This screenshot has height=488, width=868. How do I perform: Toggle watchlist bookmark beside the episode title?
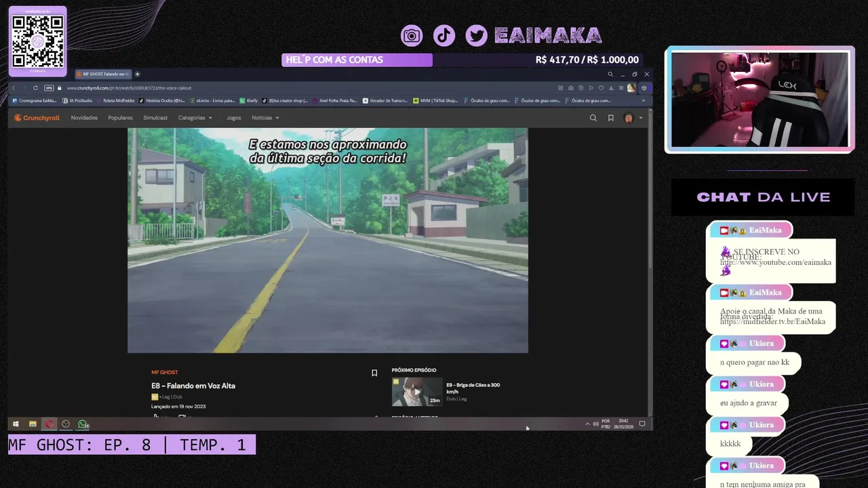click(374, 373)
